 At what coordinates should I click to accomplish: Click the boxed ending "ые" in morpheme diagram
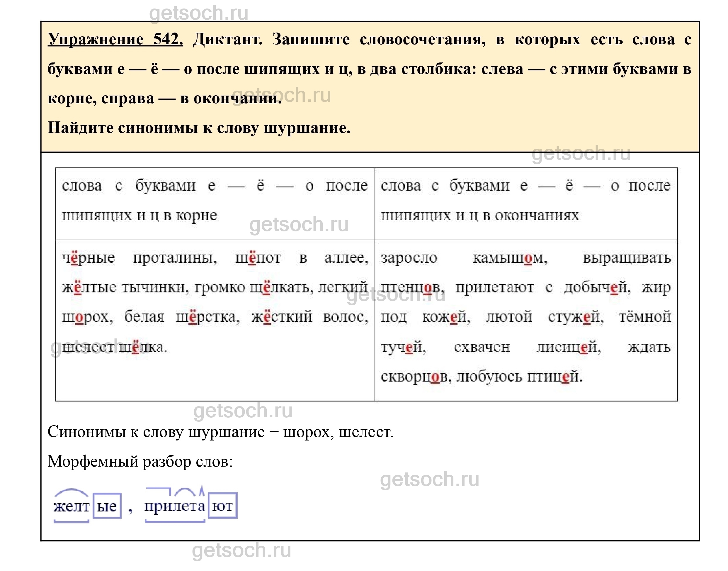(x=107, y=506)
